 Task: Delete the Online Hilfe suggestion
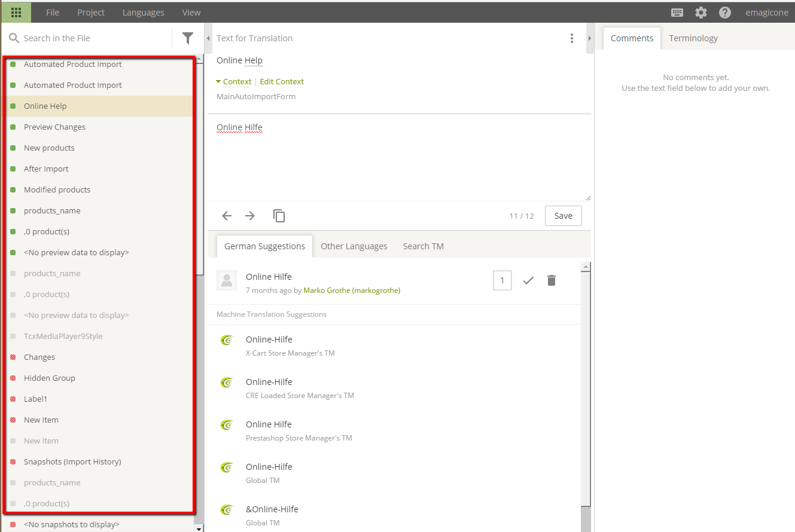(x=552, y=280)
